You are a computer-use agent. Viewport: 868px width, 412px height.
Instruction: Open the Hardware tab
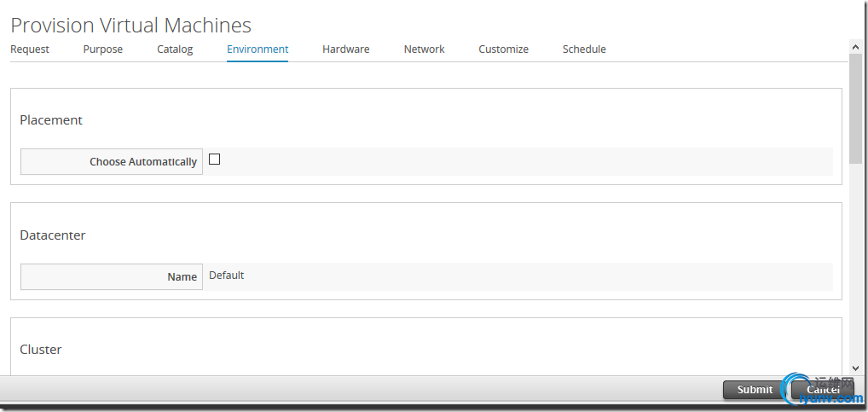(346, 49)
